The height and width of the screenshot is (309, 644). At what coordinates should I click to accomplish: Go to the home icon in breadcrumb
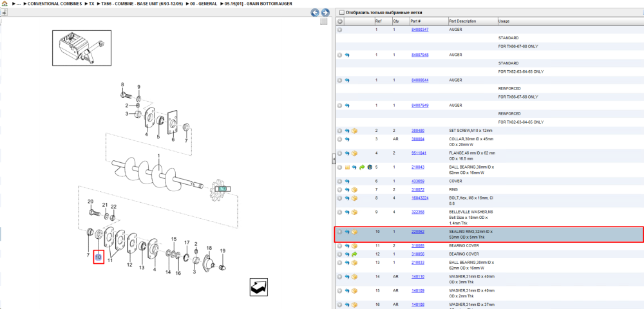(5, 4)
